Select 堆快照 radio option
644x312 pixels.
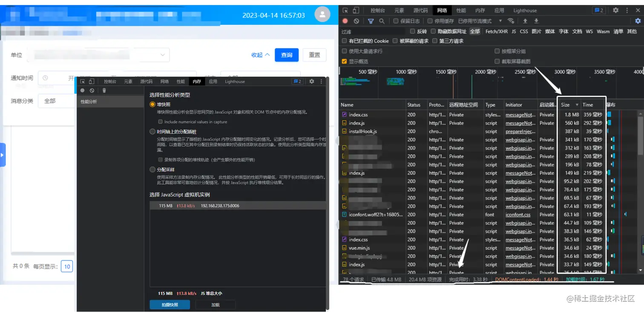click(152, 104)
